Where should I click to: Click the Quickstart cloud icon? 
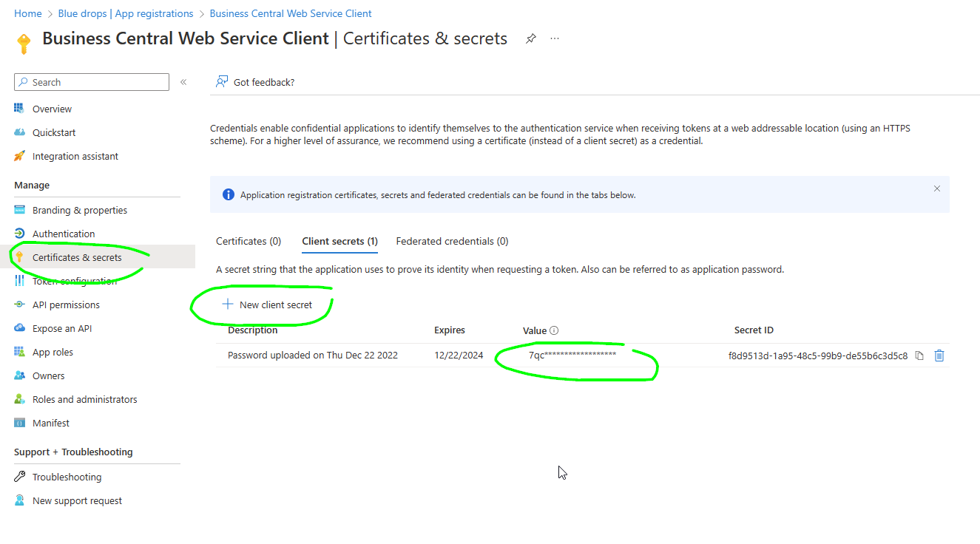(19, 132)
